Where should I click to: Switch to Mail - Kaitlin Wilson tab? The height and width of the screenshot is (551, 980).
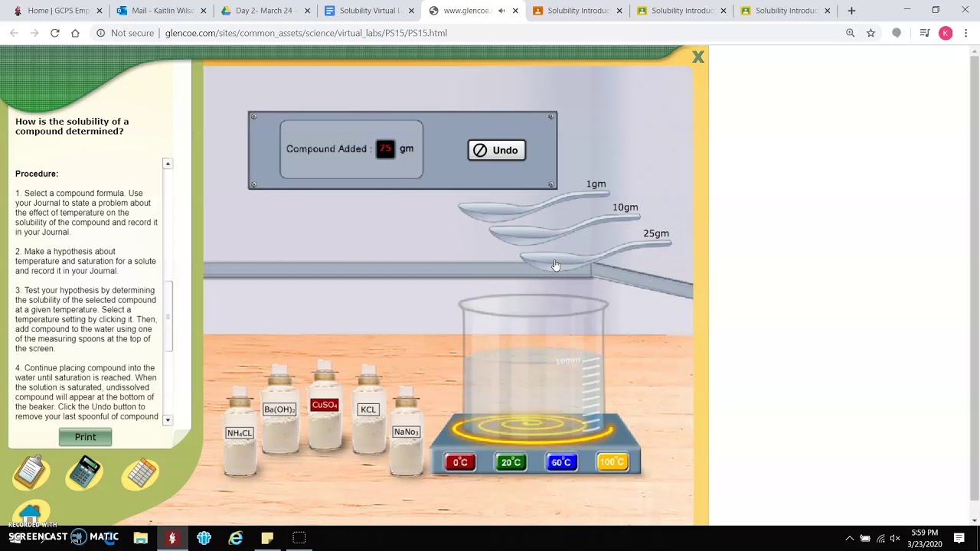click(x=162, y=11)
